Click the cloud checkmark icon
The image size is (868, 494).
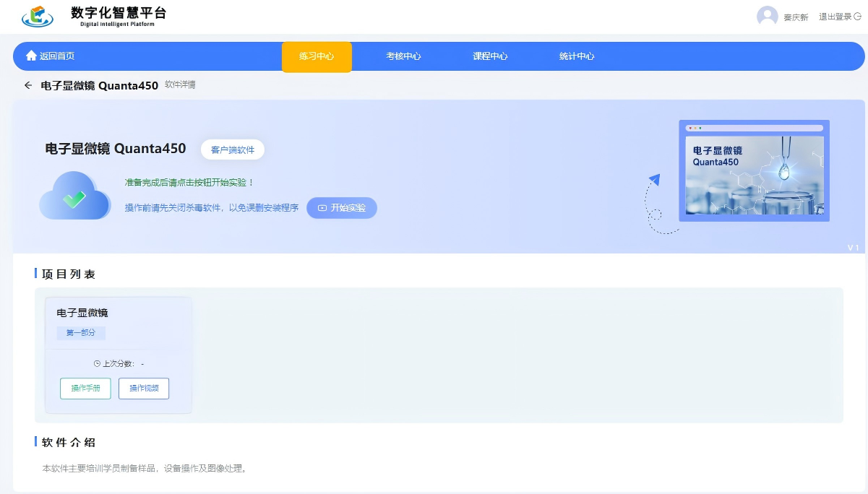[74, 196]
